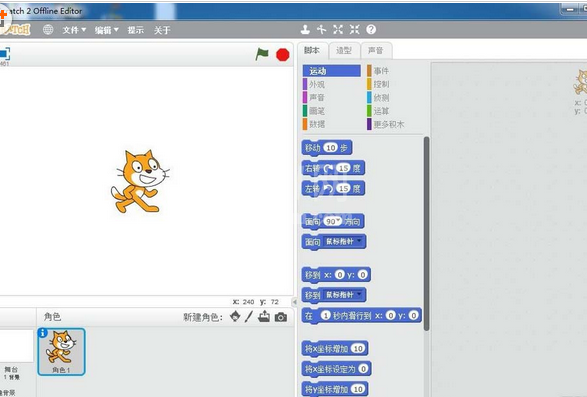Open the 文件 menu
Screen dimensions: 587x397
pos(74,30)
